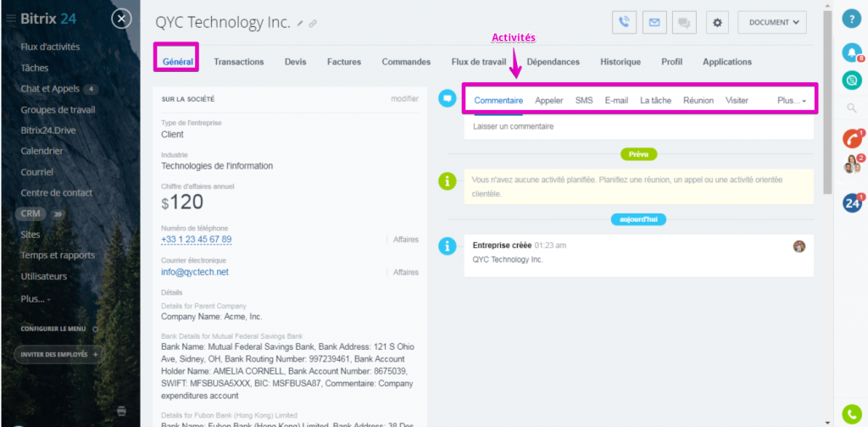Select the Commentaire activity tab

coord(498,101)
